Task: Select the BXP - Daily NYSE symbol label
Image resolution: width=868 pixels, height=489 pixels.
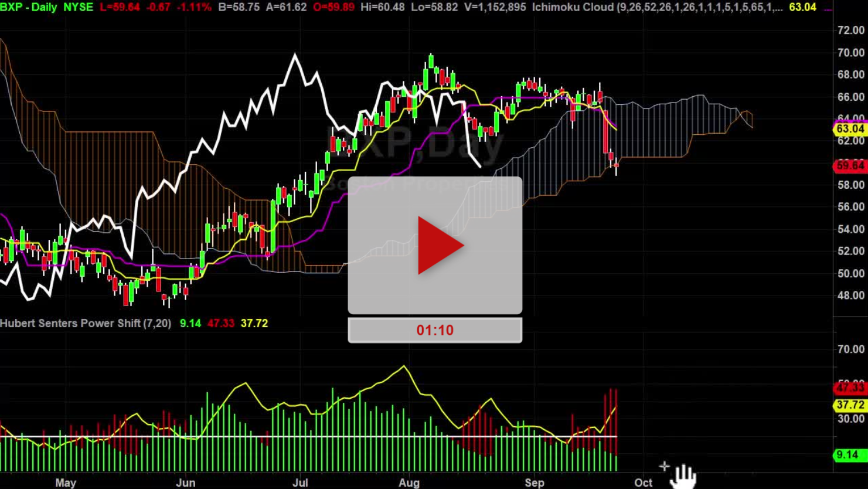Action: (47, 7)
